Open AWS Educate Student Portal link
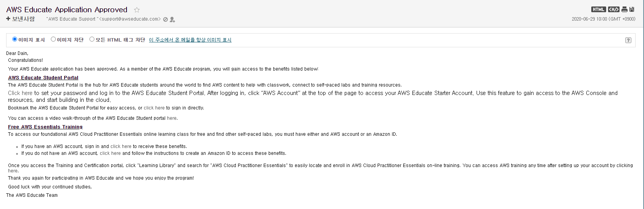This screenshot has width=644, height=209. [43, 77]
